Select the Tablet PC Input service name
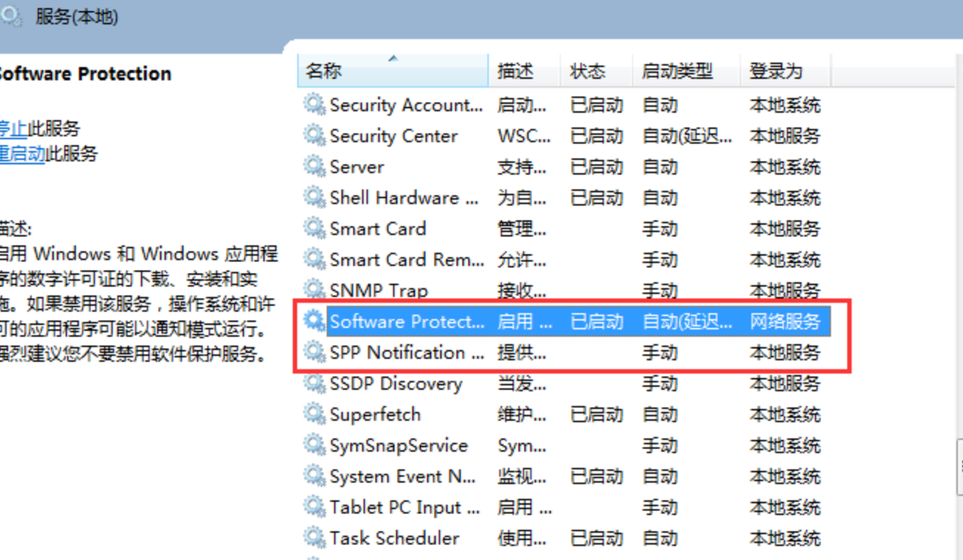Screen dimensions: 963x560 [x=405, y=507]
